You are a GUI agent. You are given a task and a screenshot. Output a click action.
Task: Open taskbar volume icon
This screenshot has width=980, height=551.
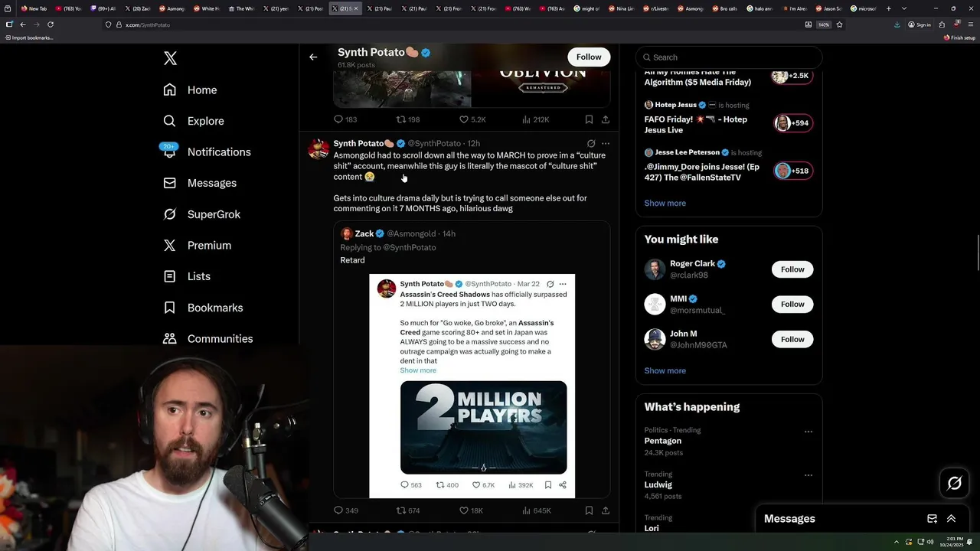tap(929, 542)
